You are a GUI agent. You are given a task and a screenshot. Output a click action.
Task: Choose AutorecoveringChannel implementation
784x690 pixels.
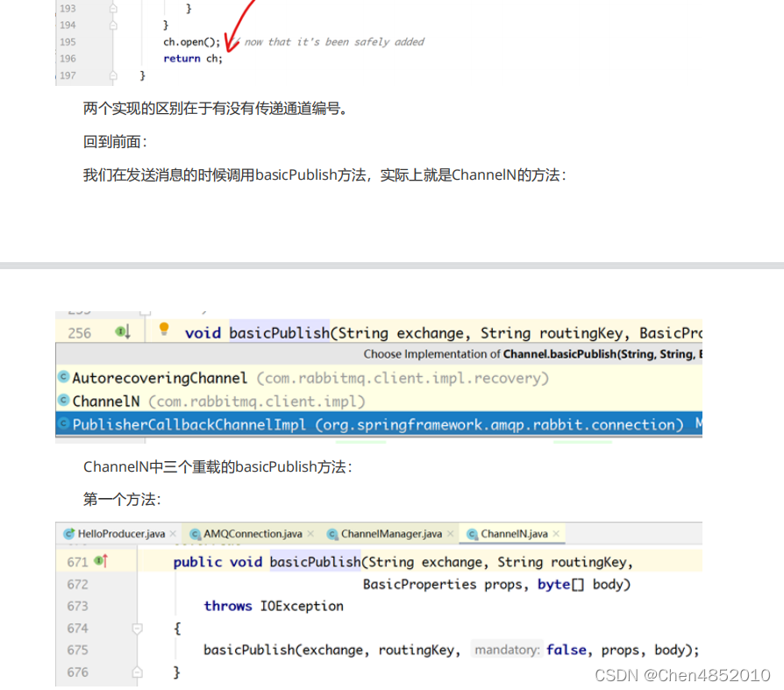[379, 378]
